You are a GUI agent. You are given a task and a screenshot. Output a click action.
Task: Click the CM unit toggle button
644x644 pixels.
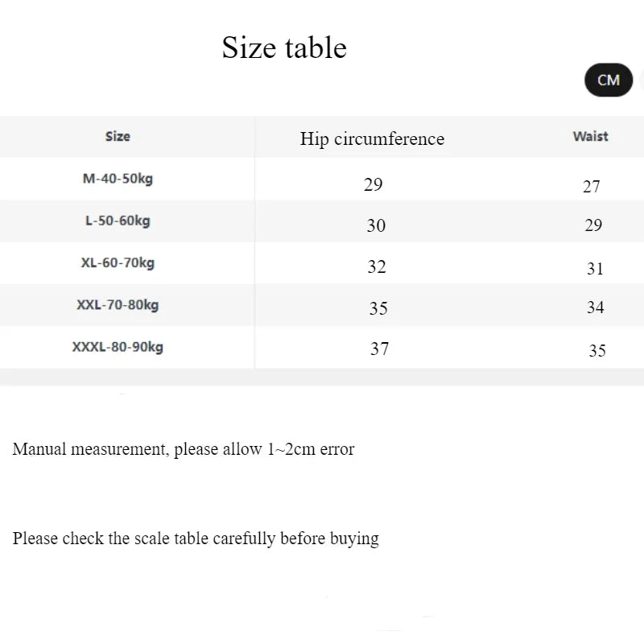coord(609,80)
